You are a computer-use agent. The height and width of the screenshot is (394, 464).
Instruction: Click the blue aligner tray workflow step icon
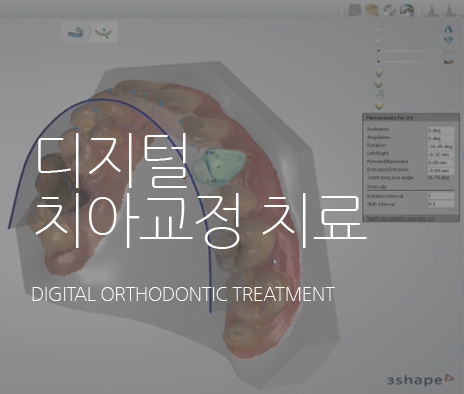[x=75, y=32]
